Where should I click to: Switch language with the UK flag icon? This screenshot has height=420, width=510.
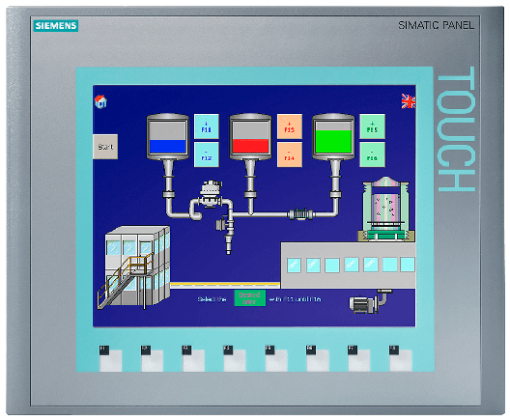tap(409, 101)
